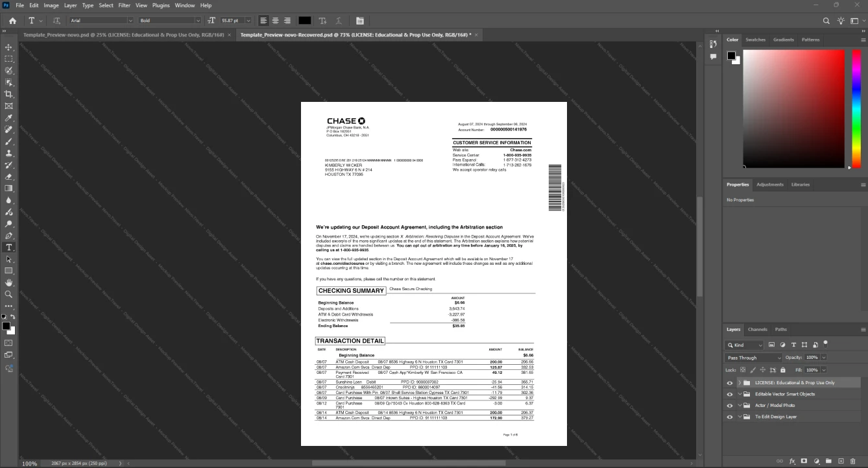Collapse the Editable Vector Smart Objects group

point(740,394)
